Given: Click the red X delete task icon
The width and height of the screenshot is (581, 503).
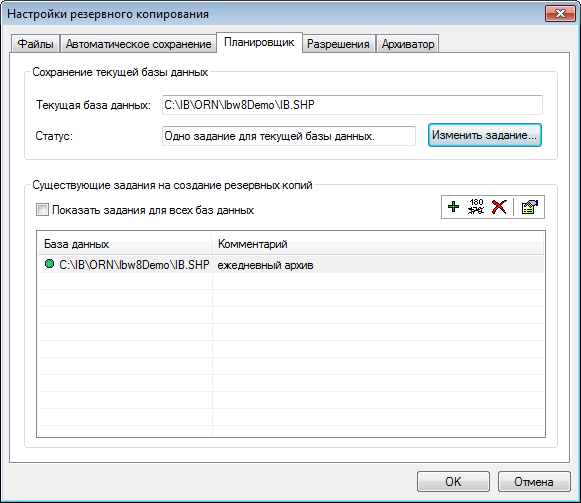Looking at the screenshot, I should click(x=499, y=207).
